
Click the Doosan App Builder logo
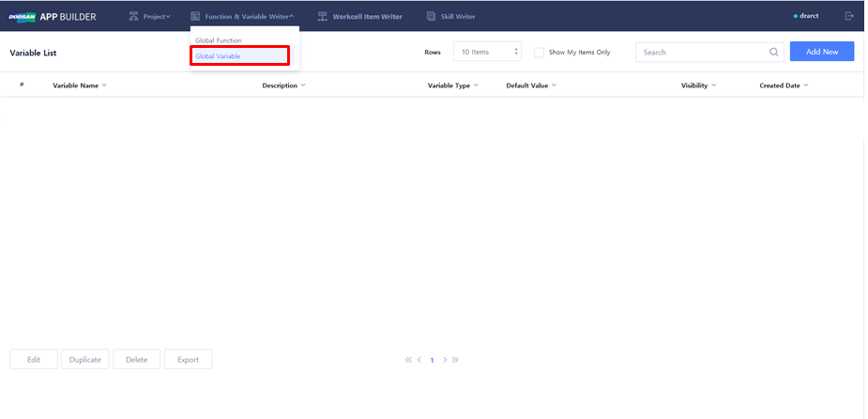(53, 16)
